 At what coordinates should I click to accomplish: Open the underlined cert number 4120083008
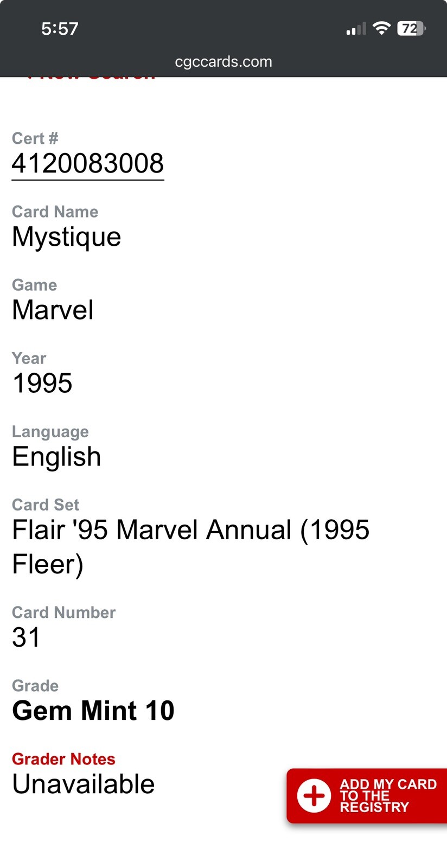point(88,164)
